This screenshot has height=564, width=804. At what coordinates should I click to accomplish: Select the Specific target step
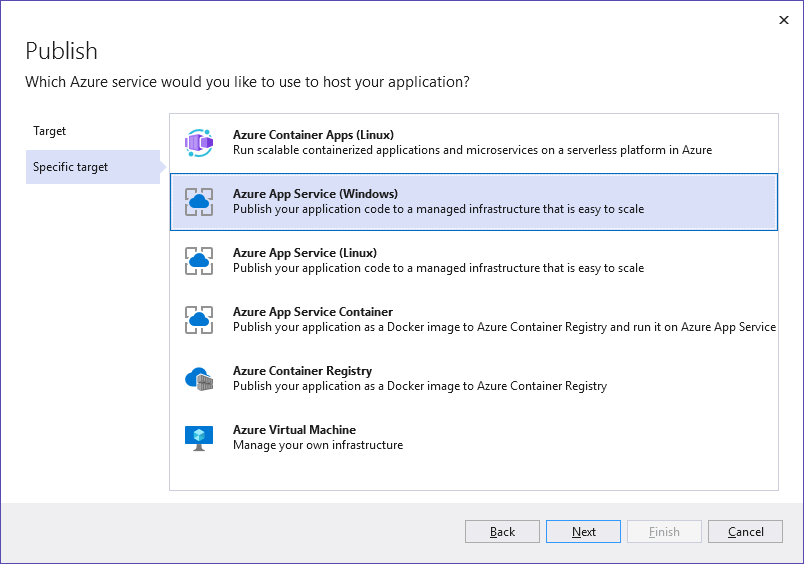tap(93, 167)
